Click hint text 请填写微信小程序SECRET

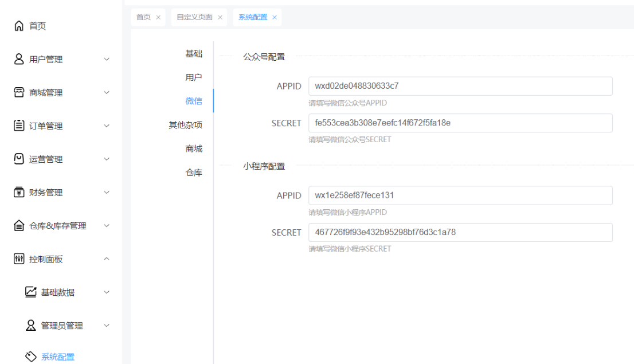click(350, 249)
